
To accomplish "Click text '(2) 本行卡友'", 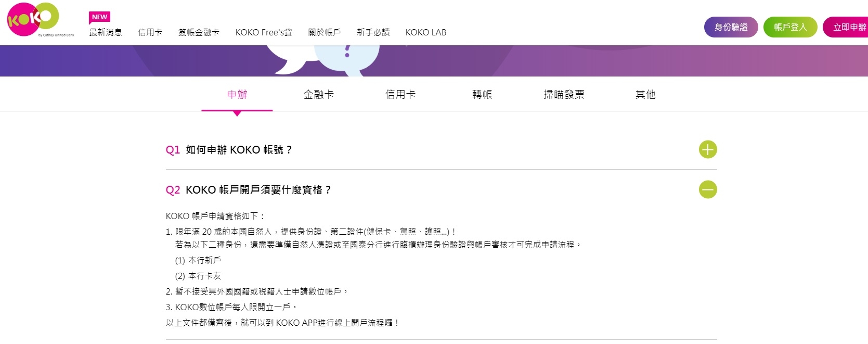I will pyautogui.click(x=198, y=276).
